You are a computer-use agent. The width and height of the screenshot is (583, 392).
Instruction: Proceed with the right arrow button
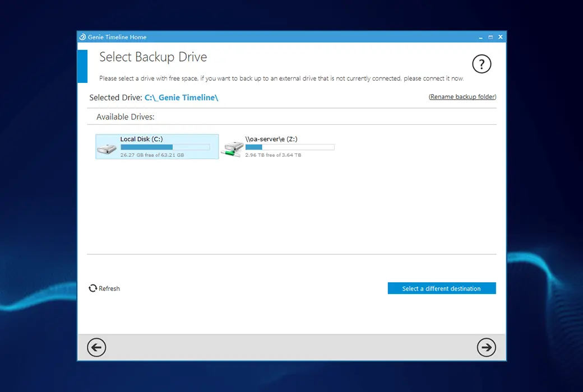487,347
